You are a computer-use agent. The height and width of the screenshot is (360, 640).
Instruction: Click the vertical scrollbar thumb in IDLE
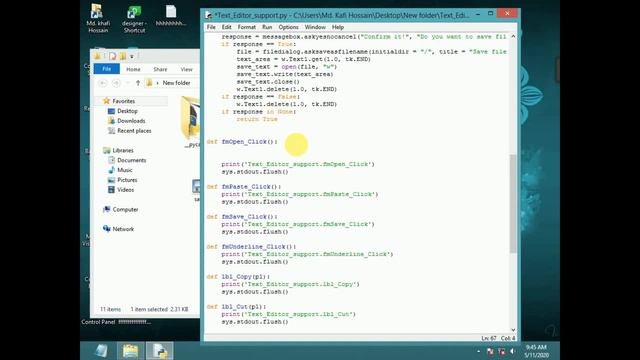pyautogui.click(x=513, y=203)
